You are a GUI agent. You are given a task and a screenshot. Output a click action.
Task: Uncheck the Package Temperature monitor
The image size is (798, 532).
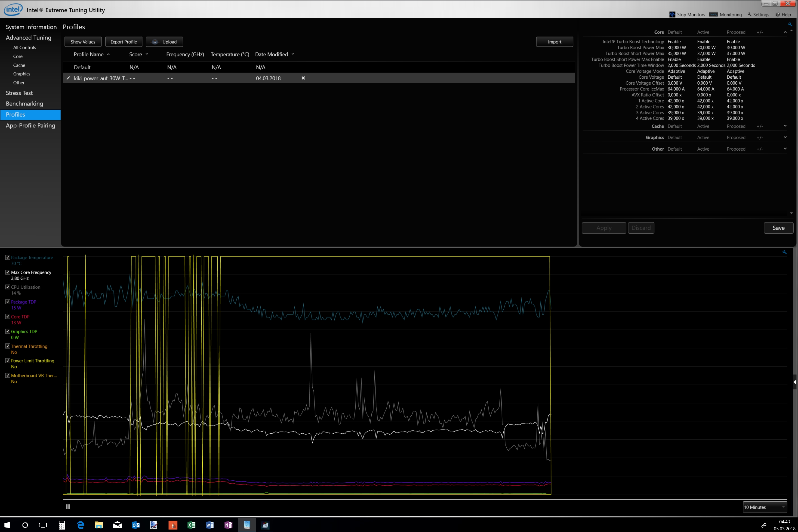(8, 258)
